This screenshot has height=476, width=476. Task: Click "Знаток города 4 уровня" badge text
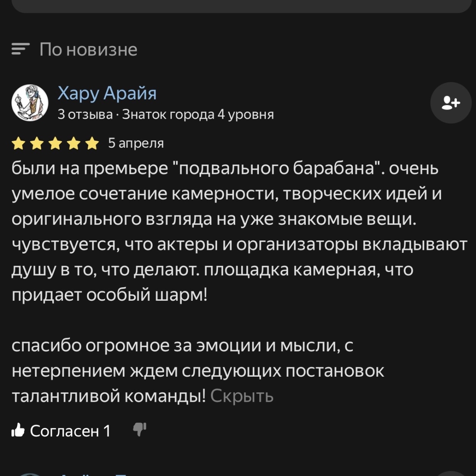coord(198,114)
